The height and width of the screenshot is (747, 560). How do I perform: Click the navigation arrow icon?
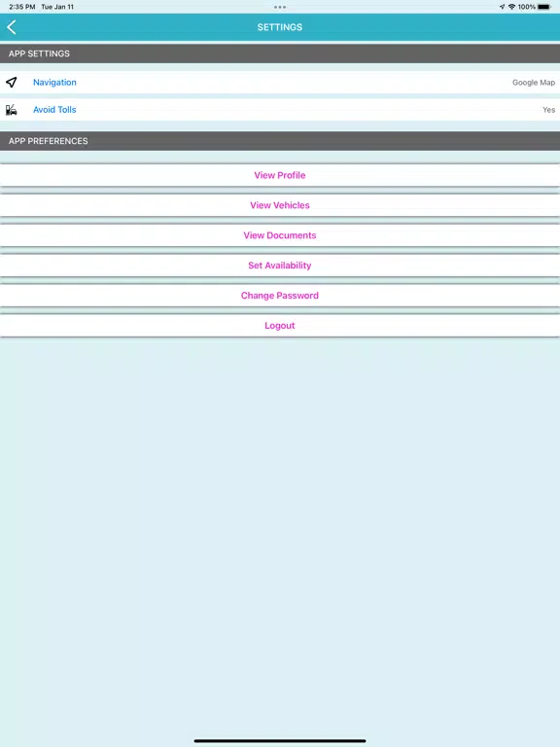coord(12,83)
